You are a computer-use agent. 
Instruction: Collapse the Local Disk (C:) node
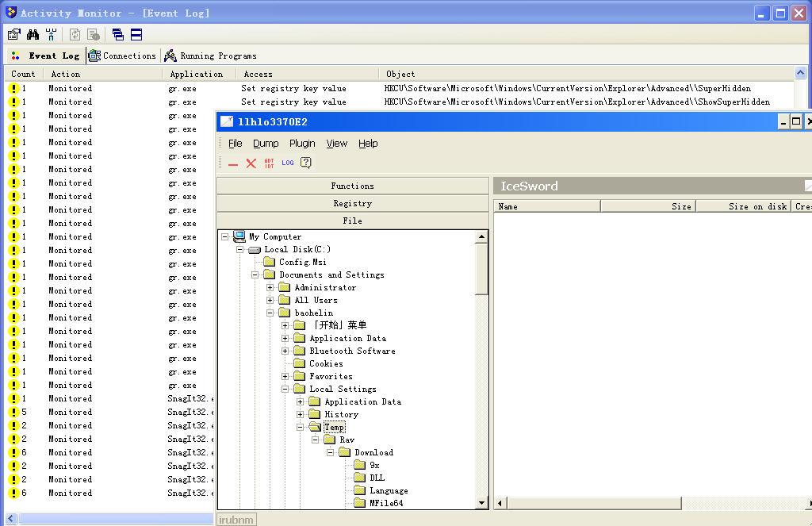(x=240, y=249)
